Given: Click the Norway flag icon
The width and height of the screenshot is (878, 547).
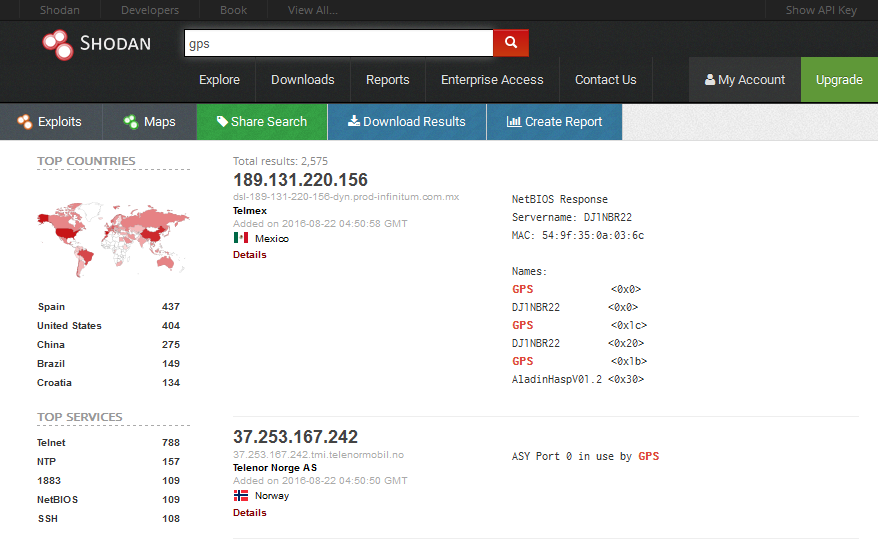Looking at the screenshot, I should [x=241, y=495].
